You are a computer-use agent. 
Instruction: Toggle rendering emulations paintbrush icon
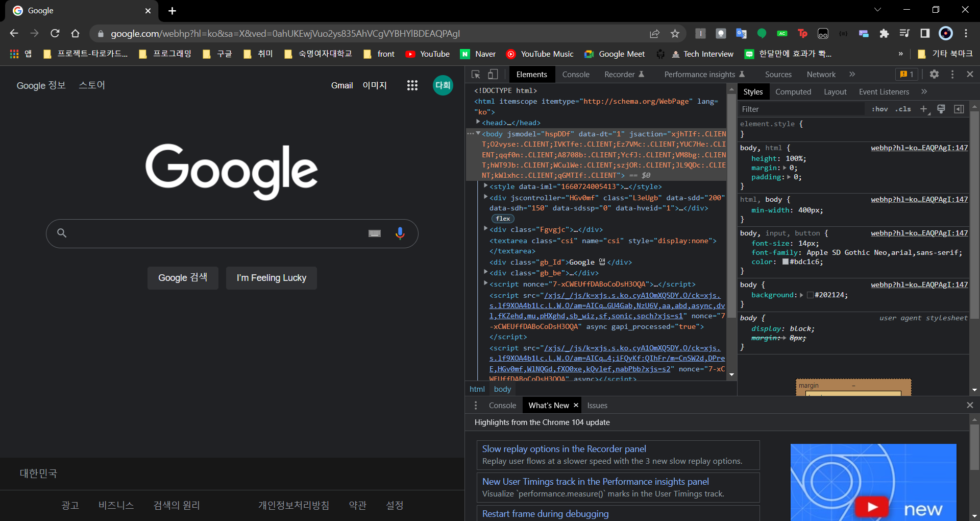click(941, 109)
